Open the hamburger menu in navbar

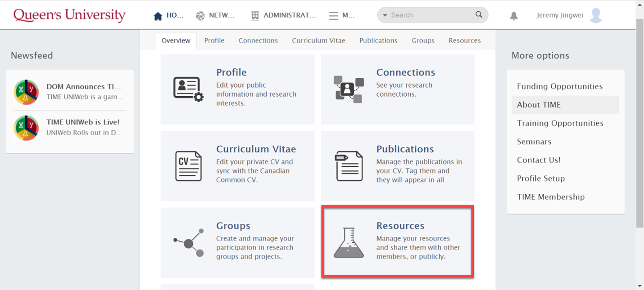pos(333,16)
